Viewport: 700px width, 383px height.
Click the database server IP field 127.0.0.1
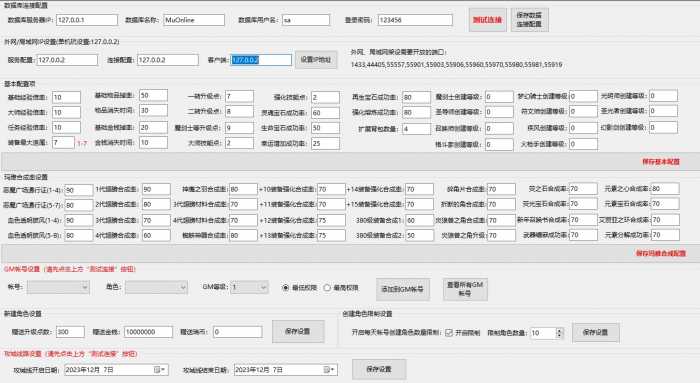pos(87,20)
